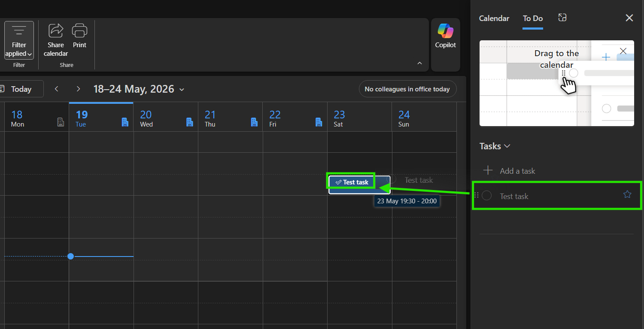644x329 pixels.
Task: Pop out the To Do pane into a new window
Action: tap(562, 18)
